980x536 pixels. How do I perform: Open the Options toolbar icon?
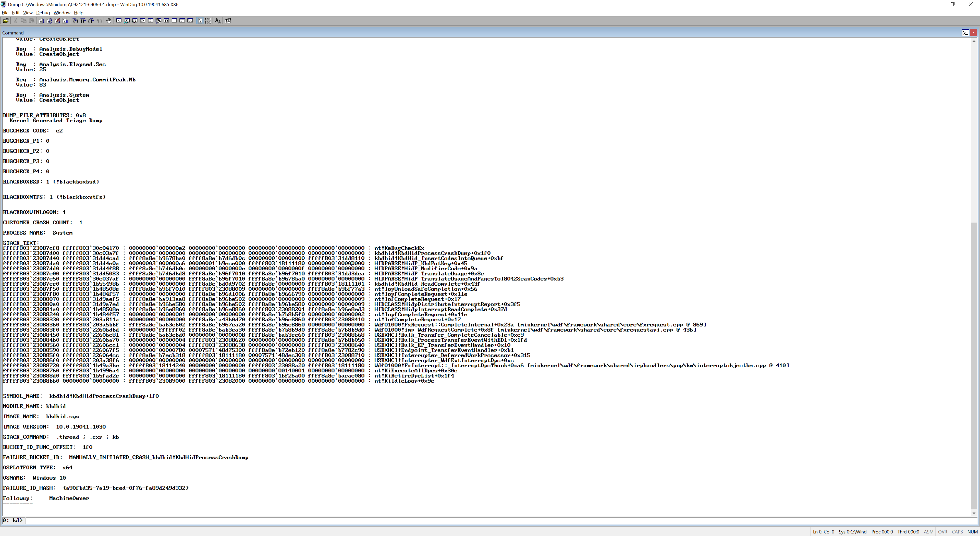click(227, 21)
